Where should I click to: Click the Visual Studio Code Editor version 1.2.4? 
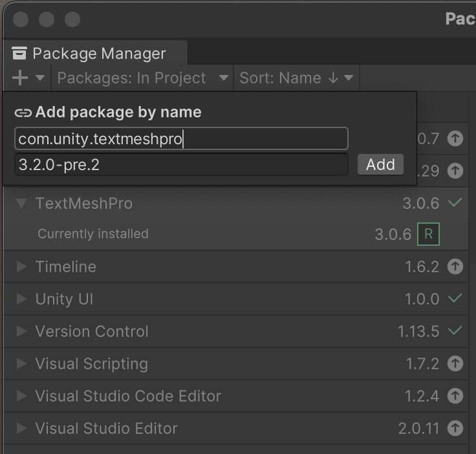422,396
